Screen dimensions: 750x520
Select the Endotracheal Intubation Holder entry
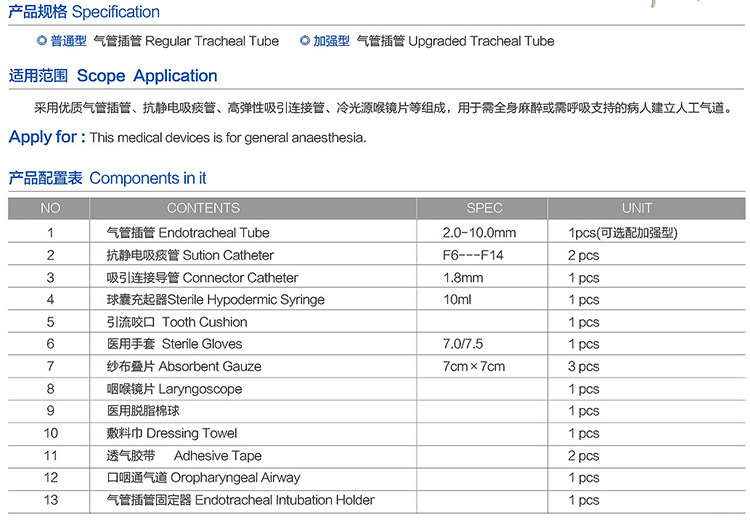point(240,500)
